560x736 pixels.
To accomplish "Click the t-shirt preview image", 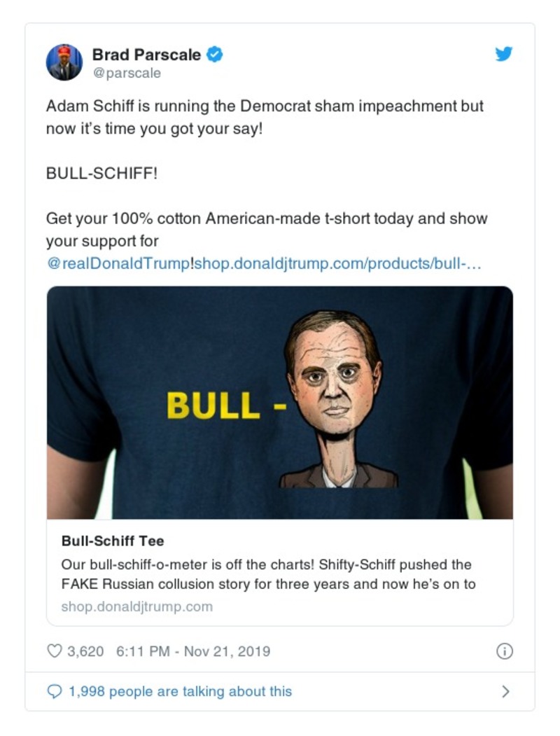I will (280, 403).
